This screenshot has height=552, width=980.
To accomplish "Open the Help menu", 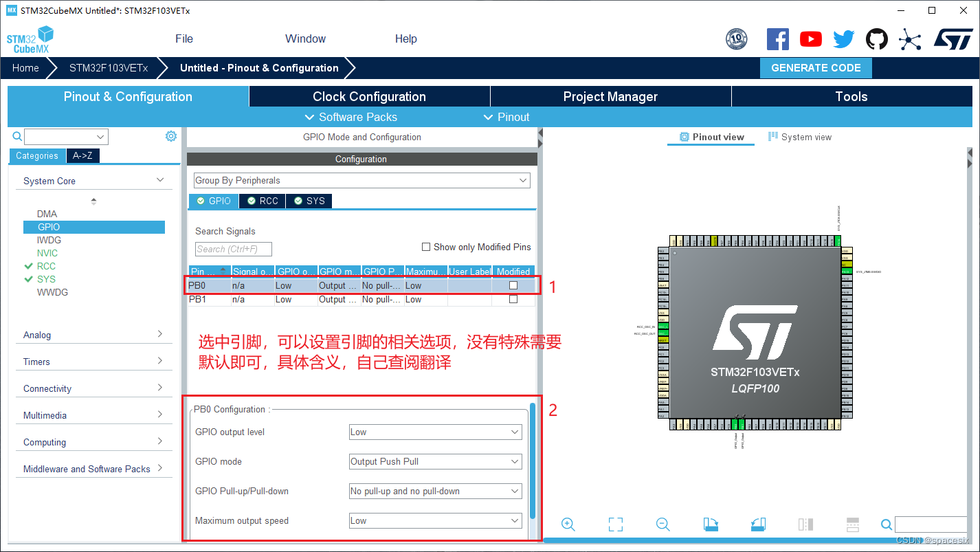I will coord(406,38).
